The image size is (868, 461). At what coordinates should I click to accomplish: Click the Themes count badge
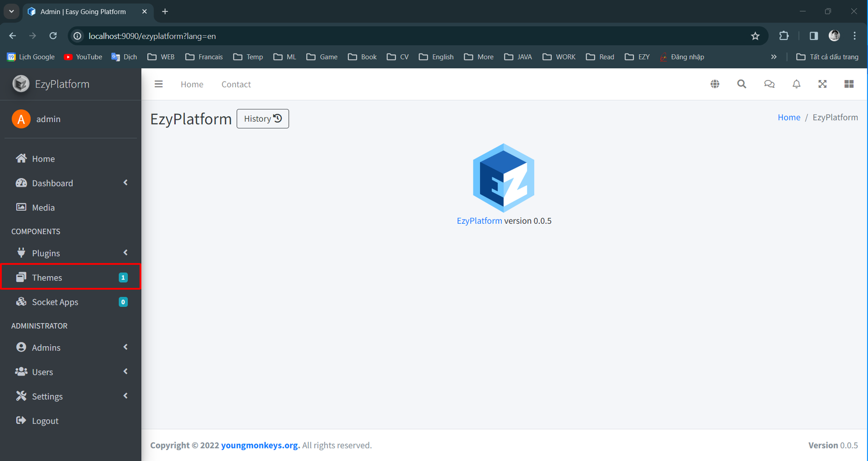123,277
